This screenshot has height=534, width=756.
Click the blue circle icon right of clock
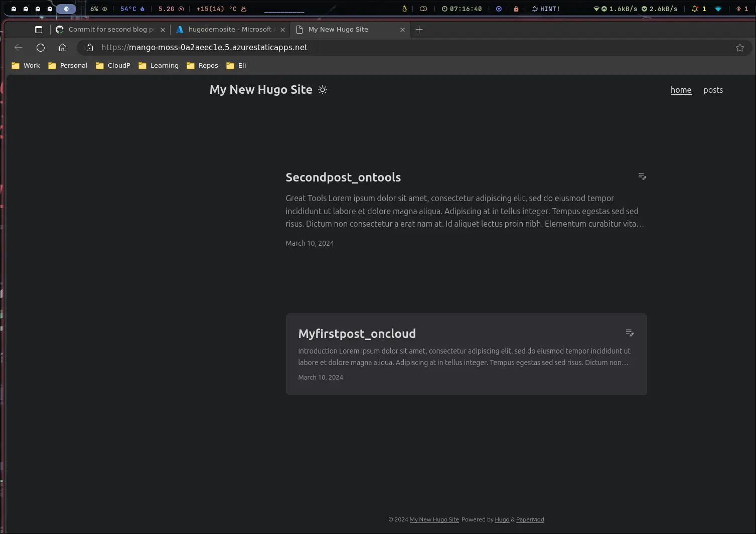click(499, 9)
